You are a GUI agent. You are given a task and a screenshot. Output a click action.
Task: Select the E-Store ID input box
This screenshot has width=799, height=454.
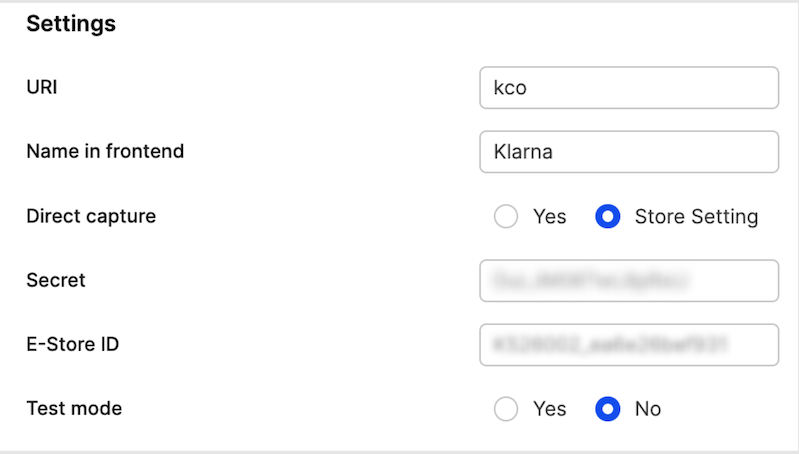628,344
